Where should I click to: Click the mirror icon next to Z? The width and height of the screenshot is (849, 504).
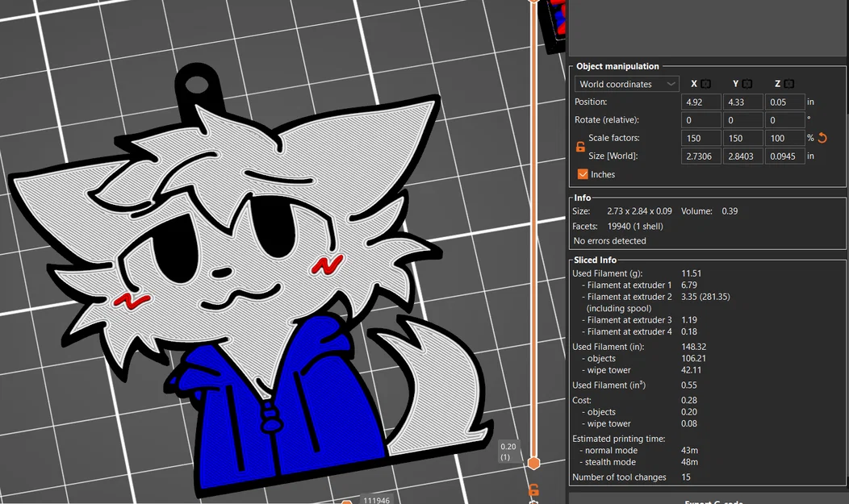789,84
